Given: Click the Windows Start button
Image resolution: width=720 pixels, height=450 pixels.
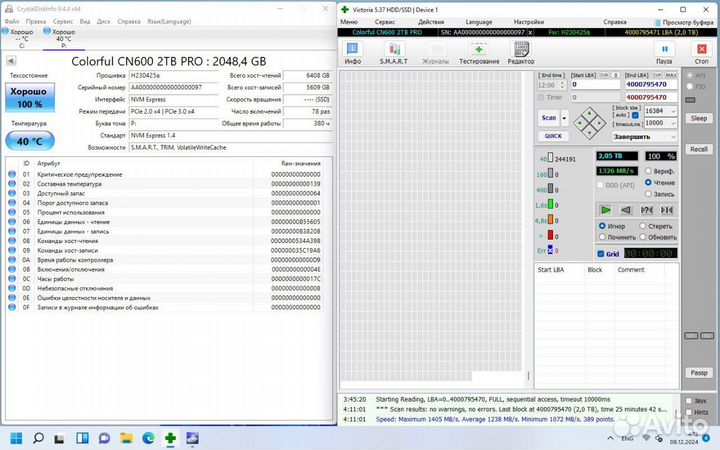Looking at the screenshot, I should point(17,438).
